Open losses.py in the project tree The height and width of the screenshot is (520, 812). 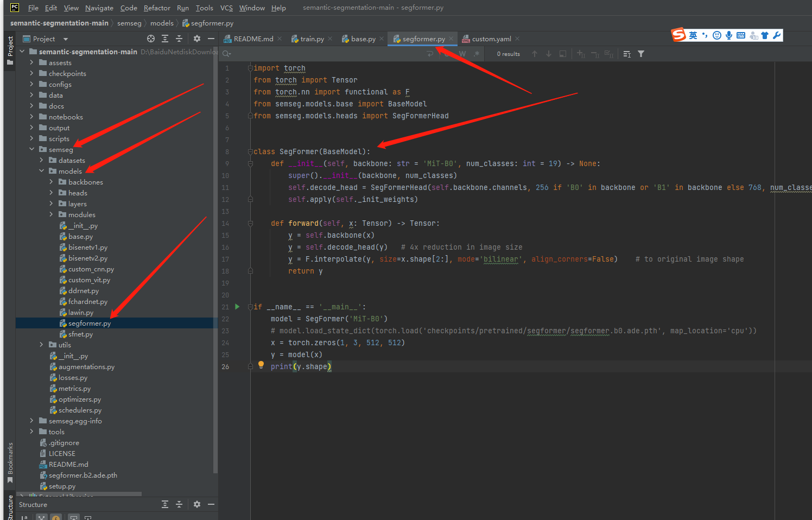[x=73, y=377]
